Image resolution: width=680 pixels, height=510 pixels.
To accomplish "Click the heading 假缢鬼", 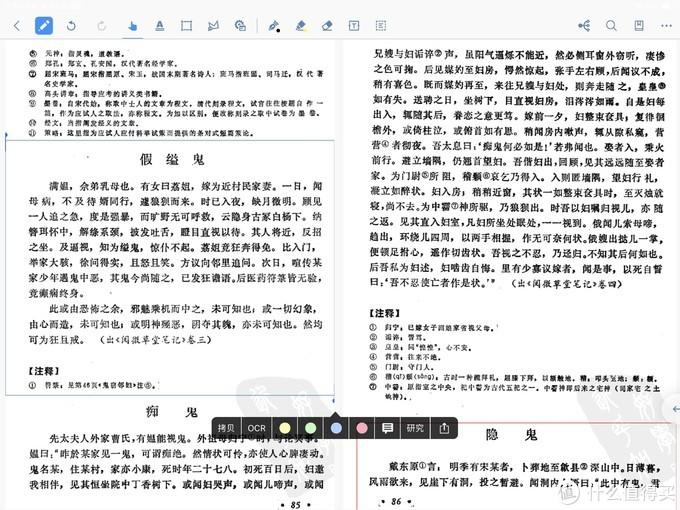I will pos(172,160).
